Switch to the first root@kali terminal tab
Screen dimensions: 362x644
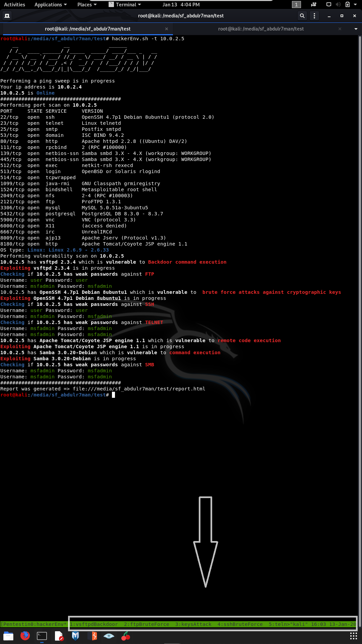[88, 29]
